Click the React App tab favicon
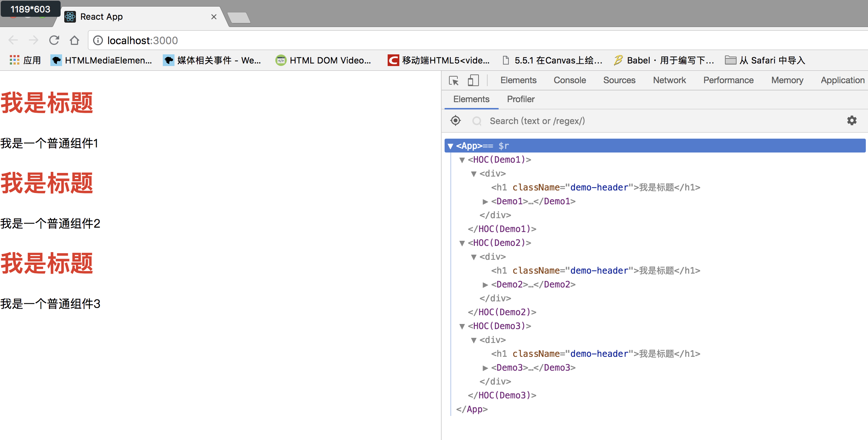 click(x=70, y=17)
